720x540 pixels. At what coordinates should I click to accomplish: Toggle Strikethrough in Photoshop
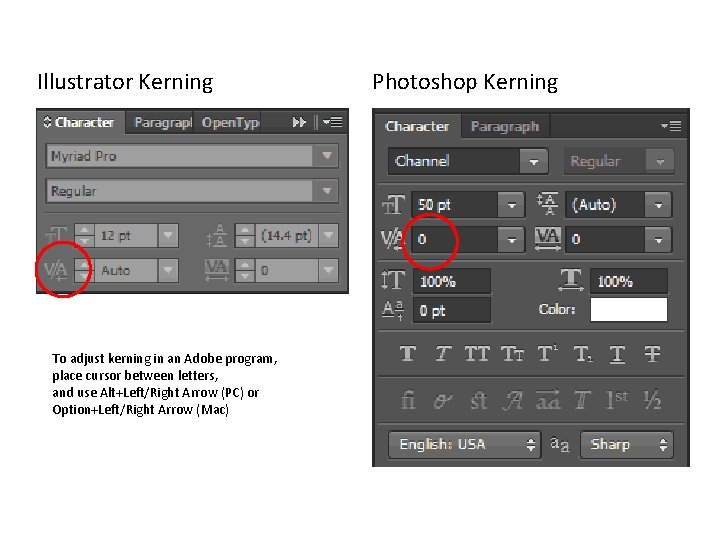click(652, 354)
